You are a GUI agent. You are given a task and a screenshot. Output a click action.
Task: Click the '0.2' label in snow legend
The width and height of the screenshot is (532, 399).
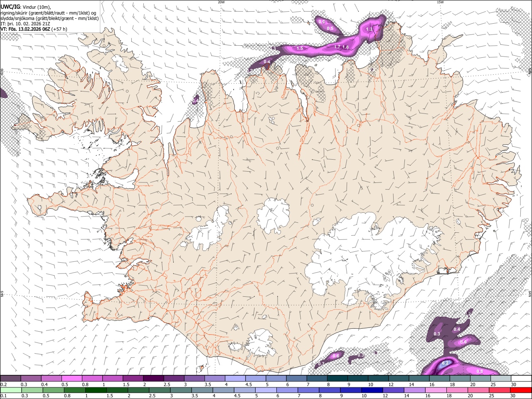(4, 384)
